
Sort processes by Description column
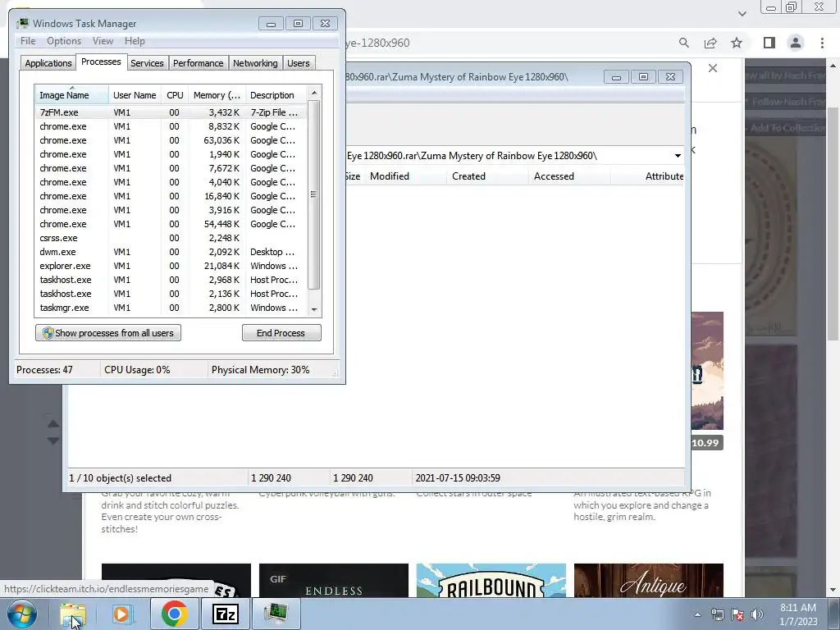(276, 95)
